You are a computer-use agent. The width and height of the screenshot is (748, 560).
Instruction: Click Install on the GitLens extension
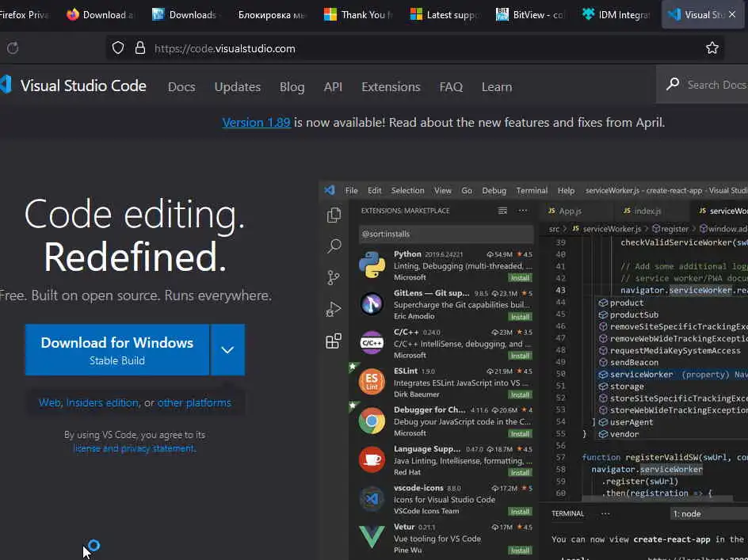[x=520, y=317]
